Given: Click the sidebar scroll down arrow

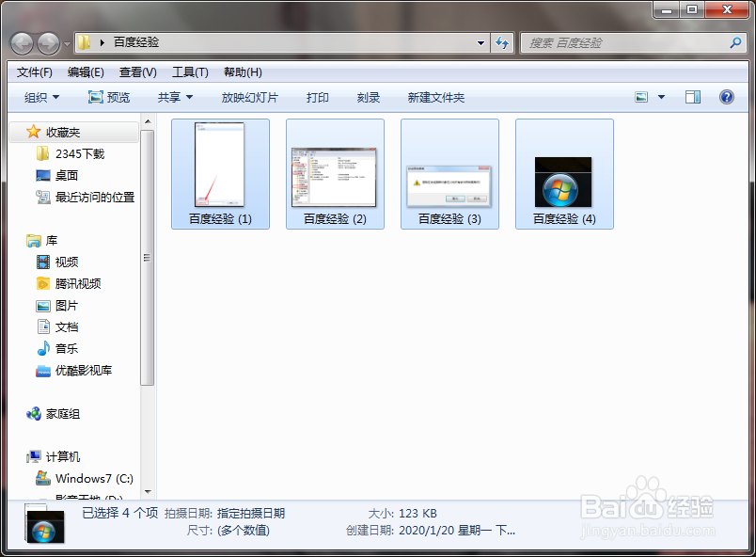Looking at the screenshot, I should (148, 492).
